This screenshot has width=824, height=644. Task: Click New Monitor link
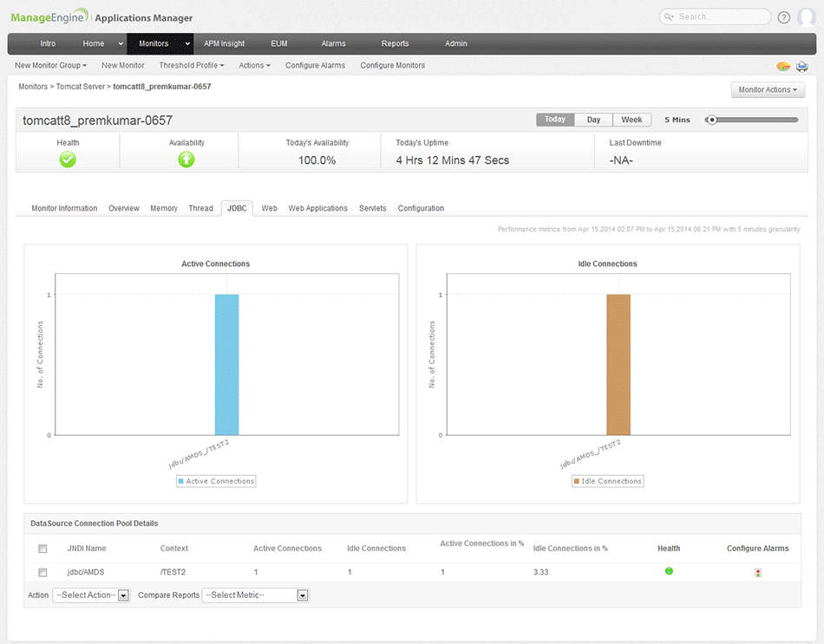122,65
